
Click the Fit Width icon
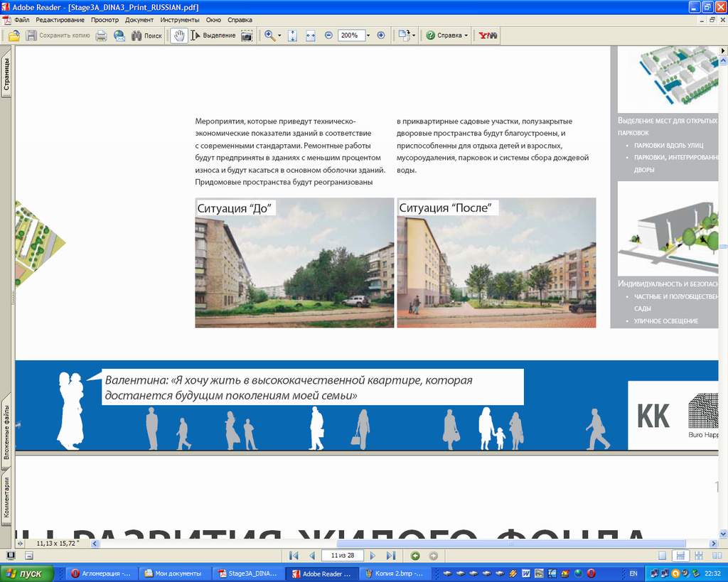click(x=311, y=36)
